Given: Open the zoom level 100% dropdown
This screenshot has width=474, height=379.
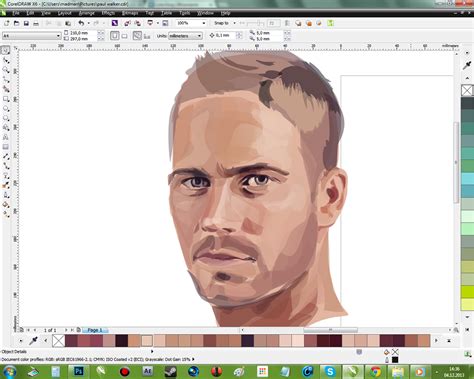Looking at the screenshot, I should pyautogui.click(x=204, y=23).
